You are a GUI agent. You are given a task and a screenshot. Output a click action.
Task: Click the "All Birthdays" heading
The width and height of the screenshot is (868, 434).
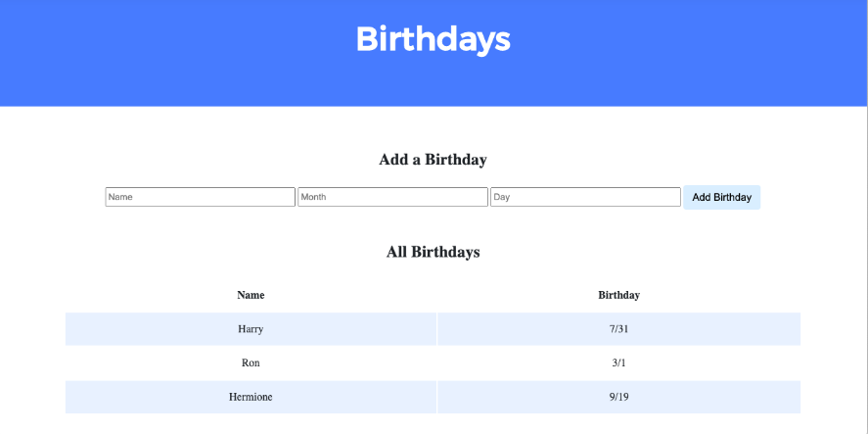coord(433,252)
